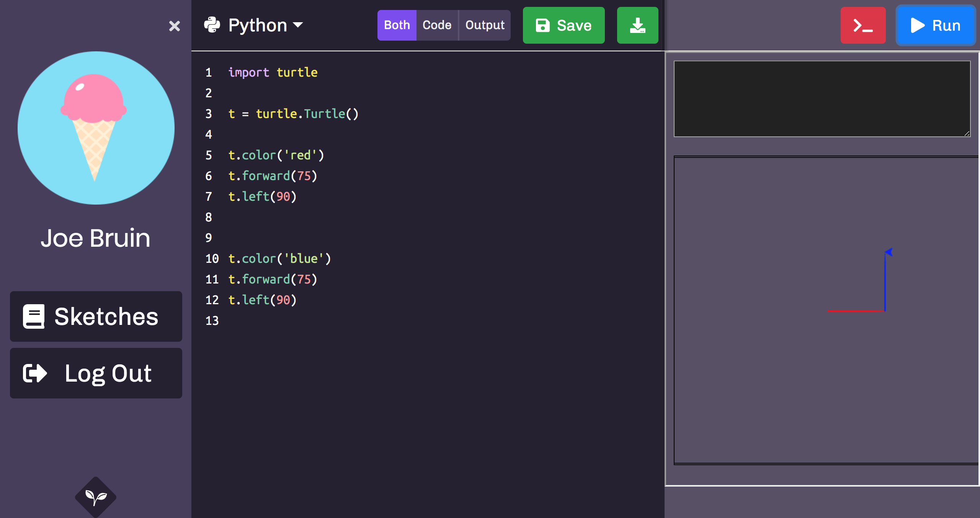
Task: Switch to Code-only view toggle
Action: 438,25
